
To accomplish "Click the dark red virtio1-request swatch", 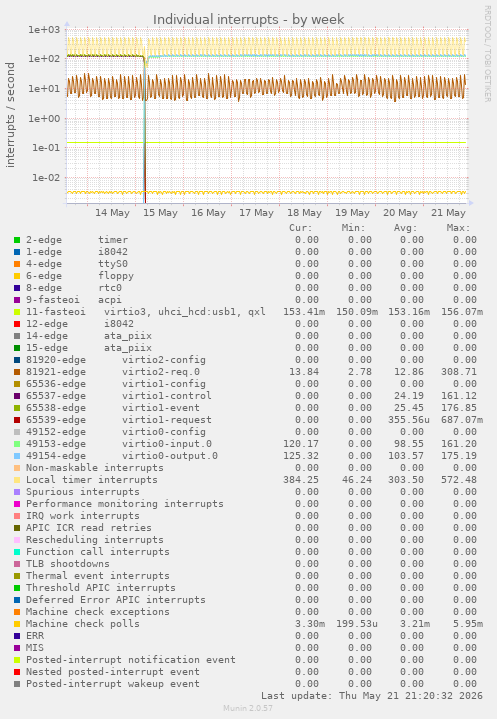I will click(17, 420).
